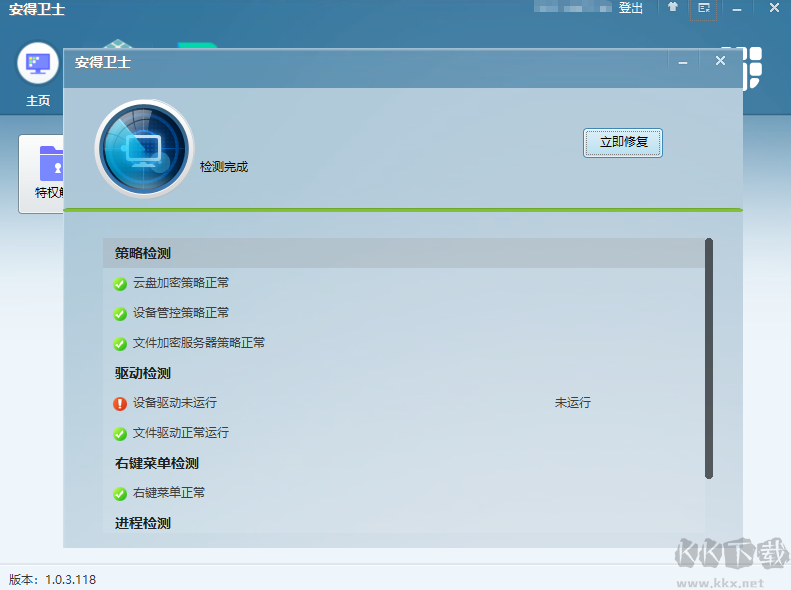Click the results list vertical scrollbar
This screenshot has height=590, width=791.
click(x=709, y=359)
